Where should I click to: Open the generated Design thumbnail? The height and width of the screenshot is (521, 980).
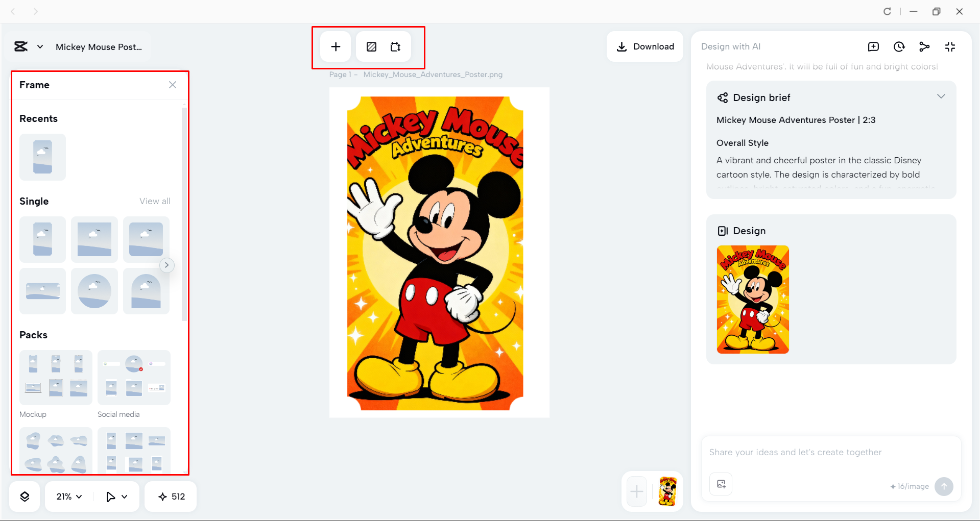click(753, 300)
